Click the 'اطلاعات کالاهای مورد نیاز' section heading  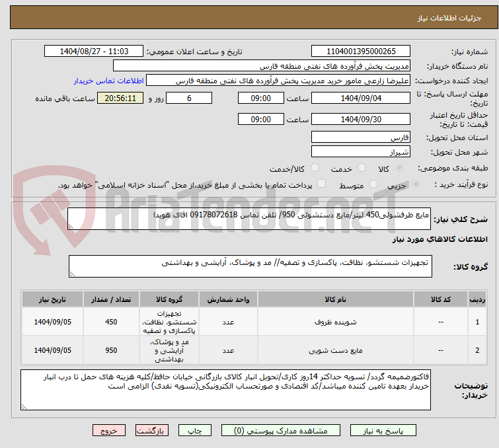(x=440, y=239)
